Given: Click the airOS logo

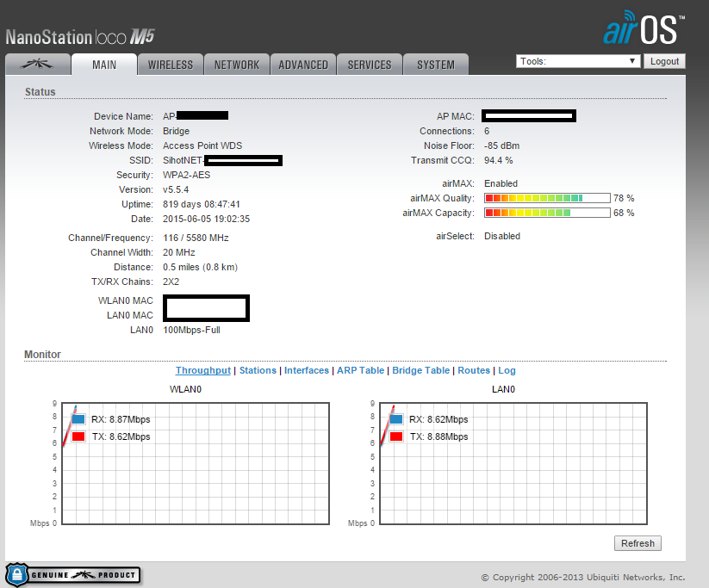Looking at the screenshot, I should click(x=643, y=28).
